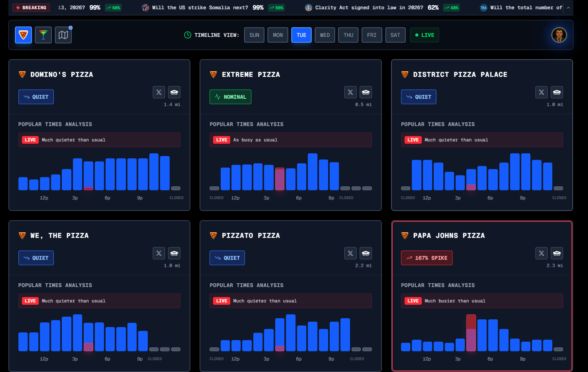Screen dimensions: 588x372
Task: Click sunglasses icon on District Pizza Palace card
Action: (557, 92)
